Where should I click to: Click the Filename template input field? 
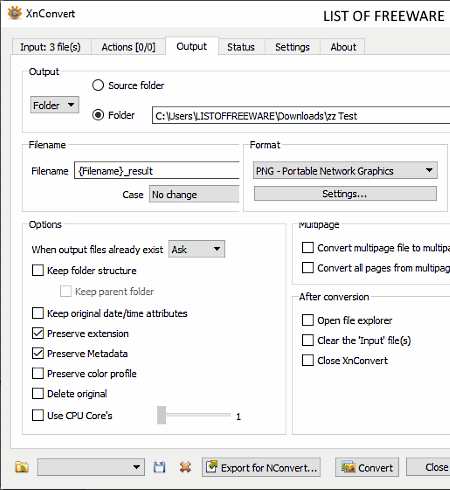pos(157,171)
